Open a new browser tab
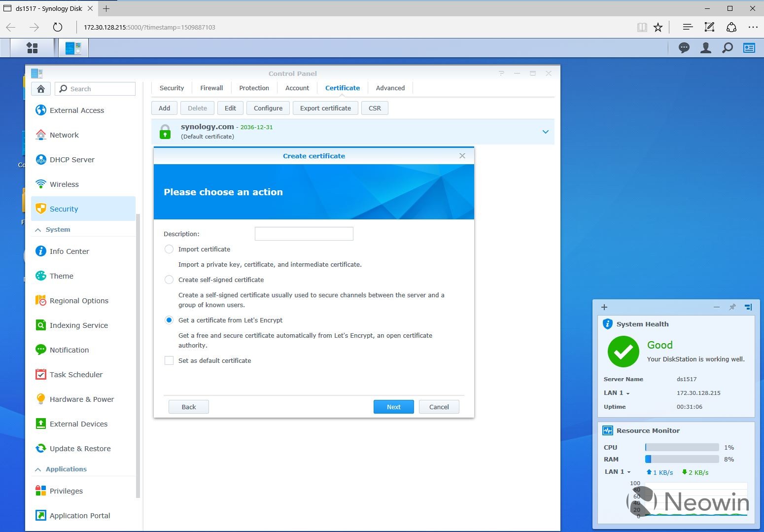The width and height of the screenshot is (764, 532). (x=106, y=8)
